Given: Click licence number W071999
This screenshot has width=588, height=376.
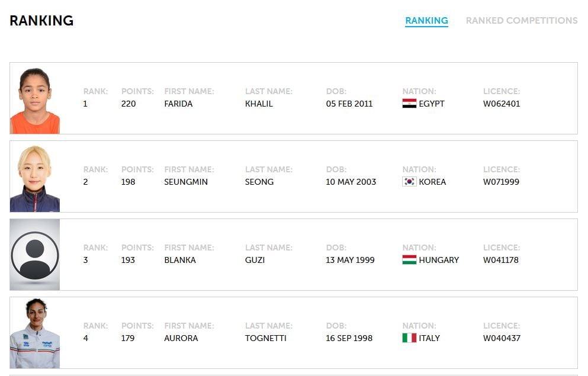Looking at the screenshot, I should pos(501,182).
